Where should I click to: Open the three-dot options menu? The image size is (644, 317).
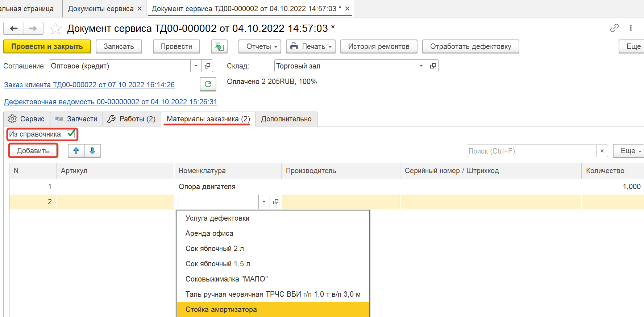pos(631,28)
